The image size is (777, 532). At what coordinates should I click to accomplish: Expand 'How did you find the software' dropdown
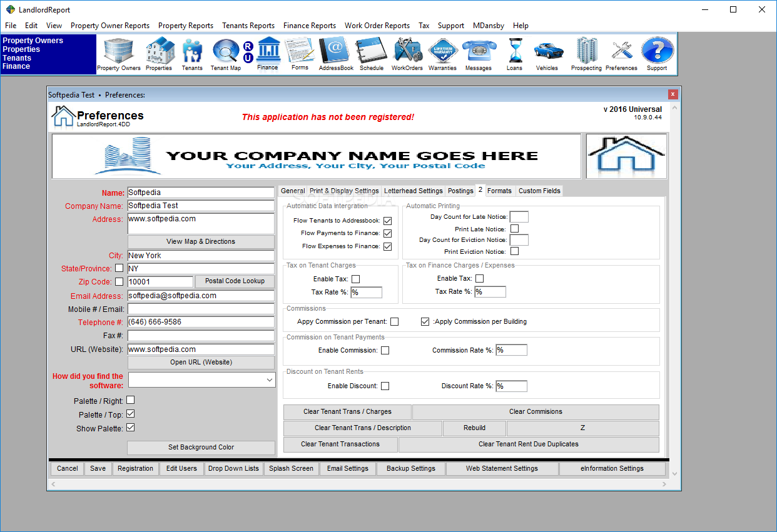[270, 380]
